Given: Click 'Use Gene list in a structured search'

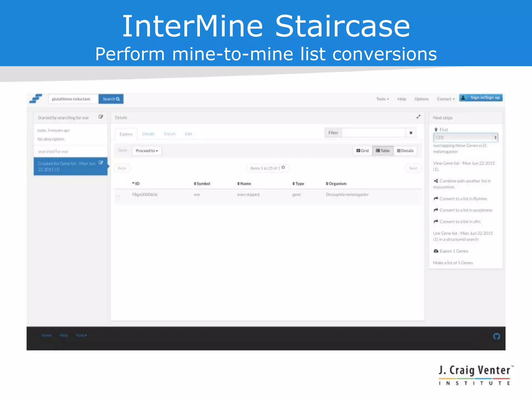Looking at the screenshot, I should click(x=463, y=236).
